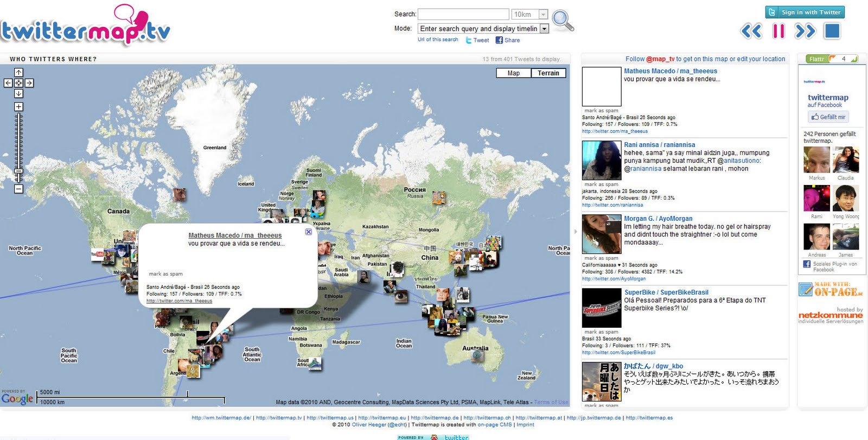Open Morgan G. / AyoMorgan profile link

(658, 219)
